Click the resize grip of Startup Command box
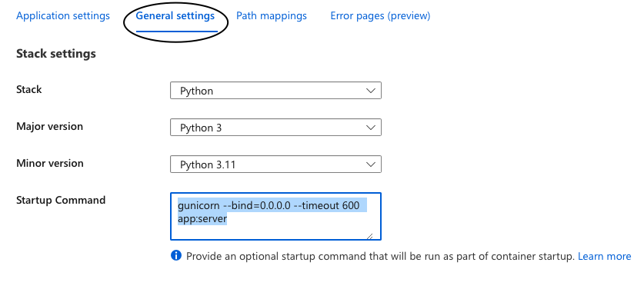The height and width of the screenshot is (289, 644). click(x=369, y=236)
